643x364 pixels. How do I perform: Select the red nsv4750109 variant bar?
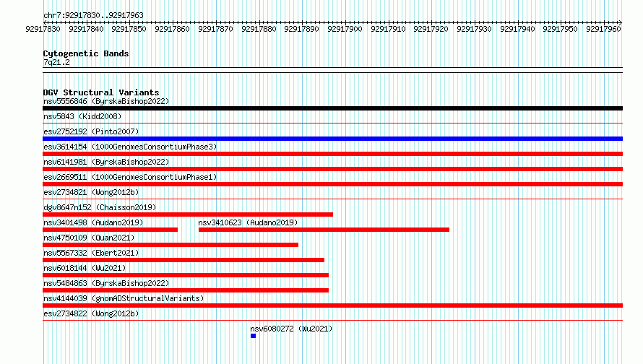coord(171,245)
